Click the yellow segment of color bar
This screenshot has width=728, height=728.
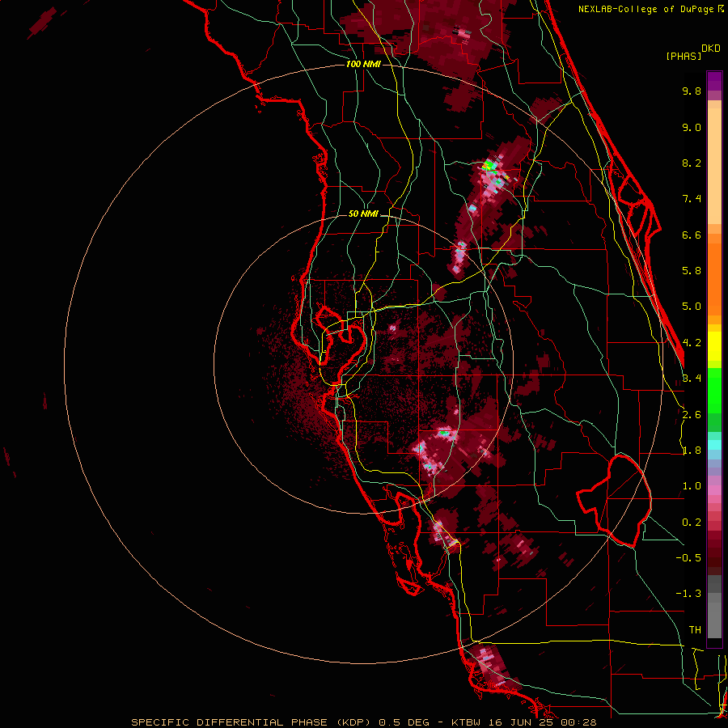tap(714, 346)
